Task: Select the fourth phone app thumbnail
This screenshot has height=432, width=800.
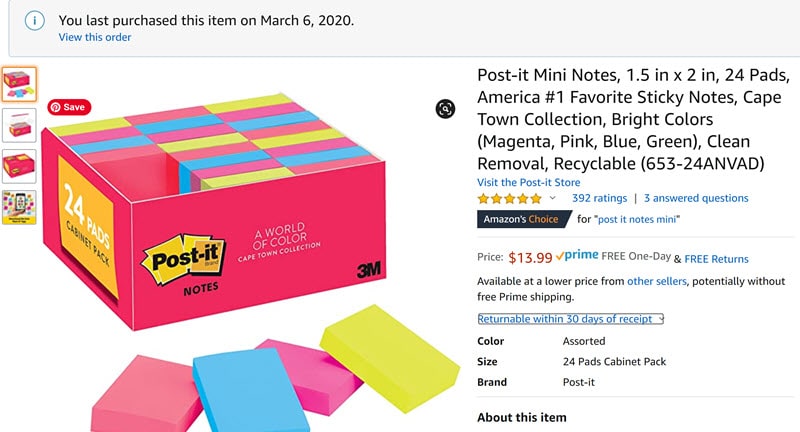Action: tap(19, 207)
